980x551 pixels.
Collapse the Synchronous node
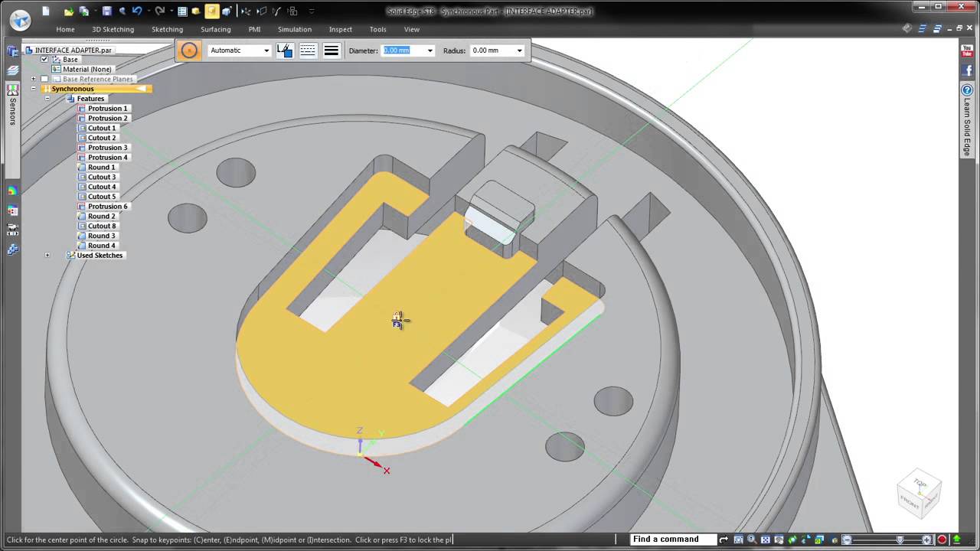coord(33,89)
